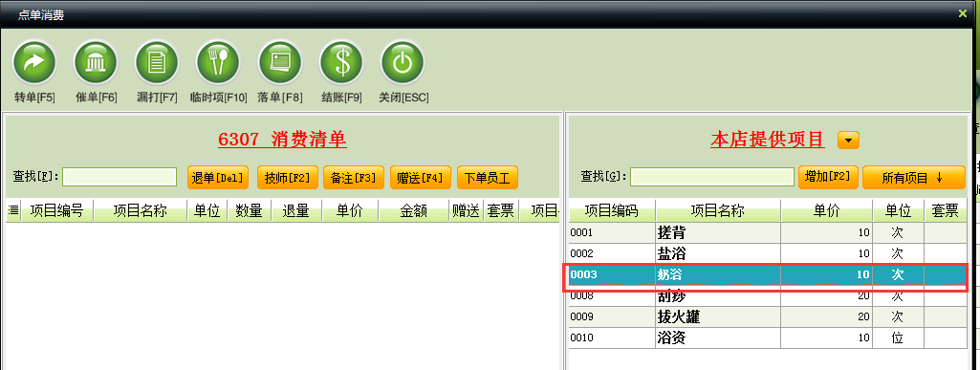Screen dimensions: 980x370
Task: Click the 关闭[ESC] power icon
Action: (403, 62)
